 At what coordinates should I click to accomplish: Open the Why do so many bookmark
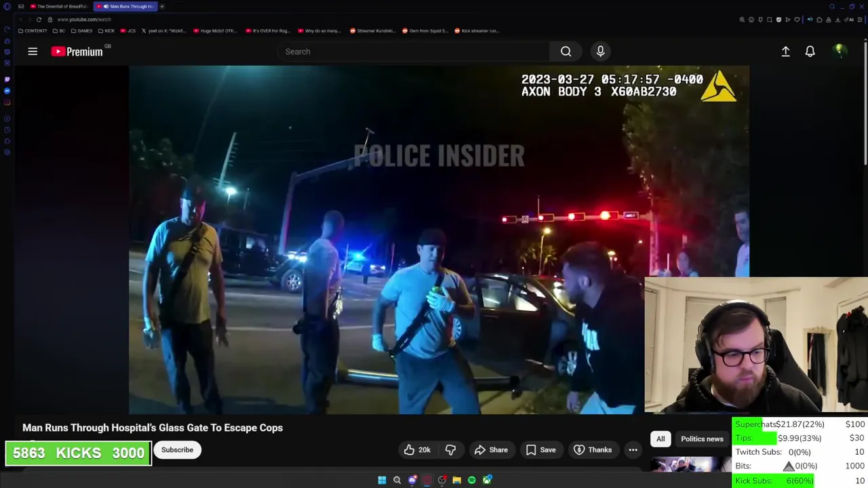(x=319, y=30)
